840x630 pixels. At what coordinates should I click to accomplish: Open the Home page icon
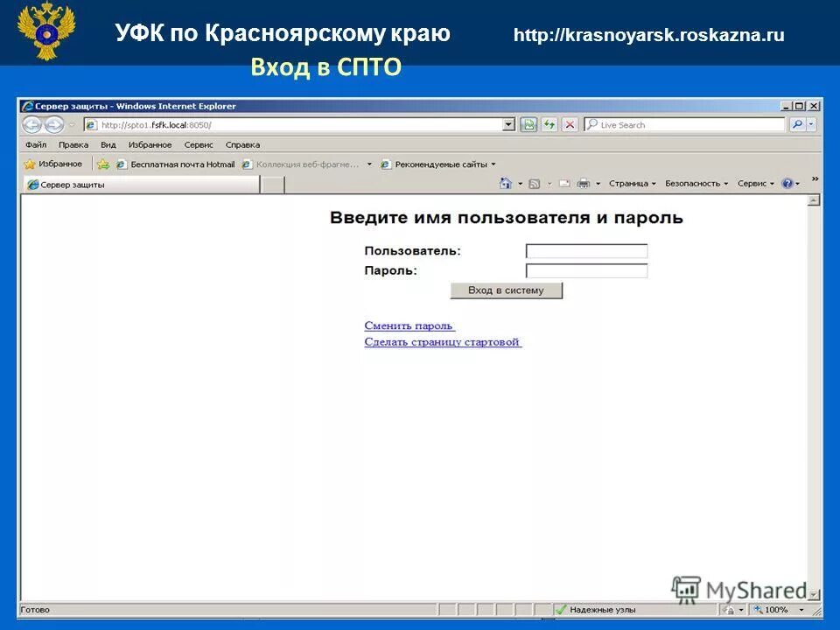504,183
